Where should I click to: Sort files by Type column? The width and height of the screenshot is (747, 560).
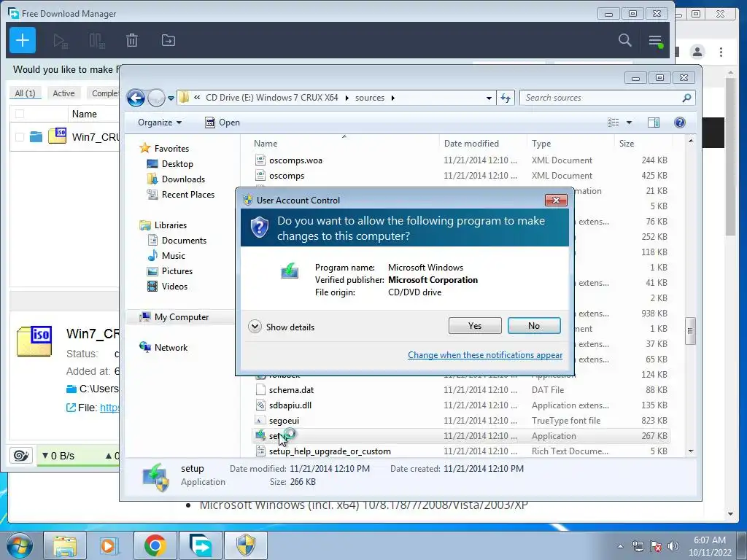[x=570, y=144]
